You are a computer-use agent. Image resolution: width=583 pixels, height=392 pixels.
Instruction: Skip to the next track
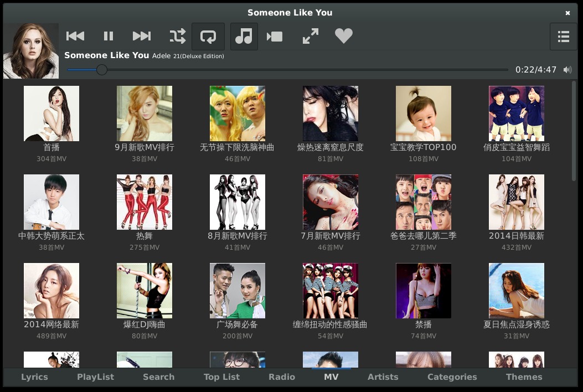pyautogui.click(x=142, y=36)
